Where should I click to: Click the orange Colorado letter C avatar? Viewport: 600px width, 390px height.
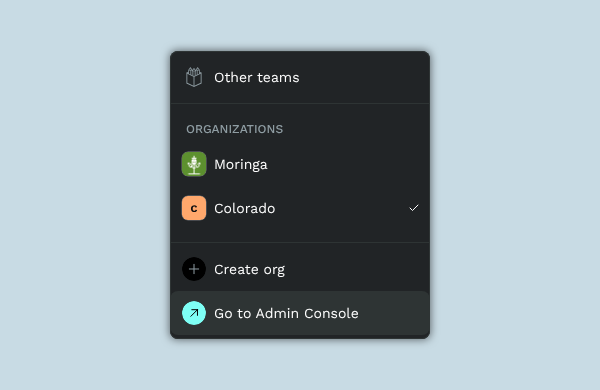[x=194, y=208]
